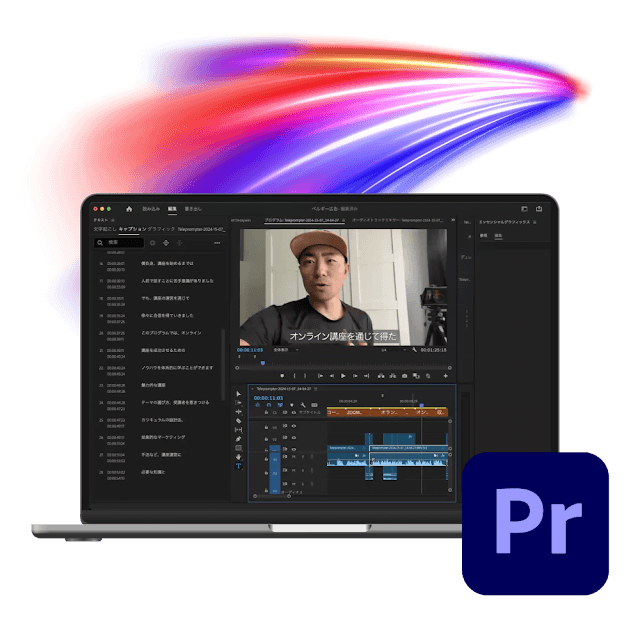Click the monitor zoom scroll bar
Viewport: 640px width, 640px height.
[343, 368]
